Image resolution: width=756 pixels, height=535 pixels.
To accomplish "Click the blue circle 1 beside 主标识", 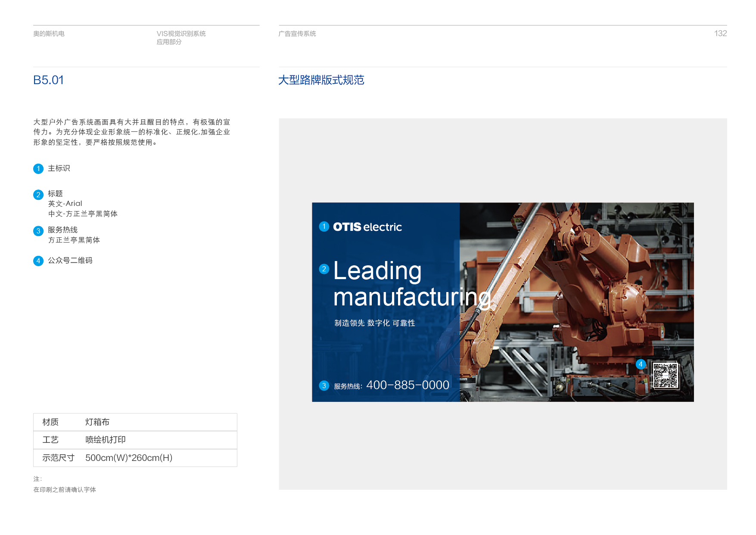I will click(38, 169).
